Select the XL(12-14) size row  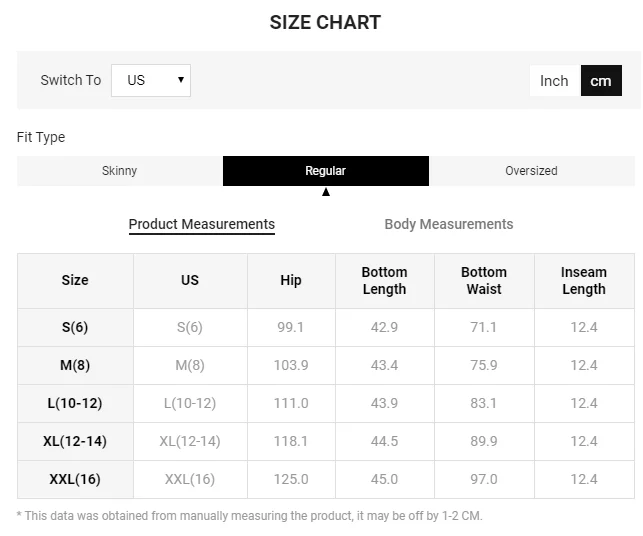[x=75, y=441]
